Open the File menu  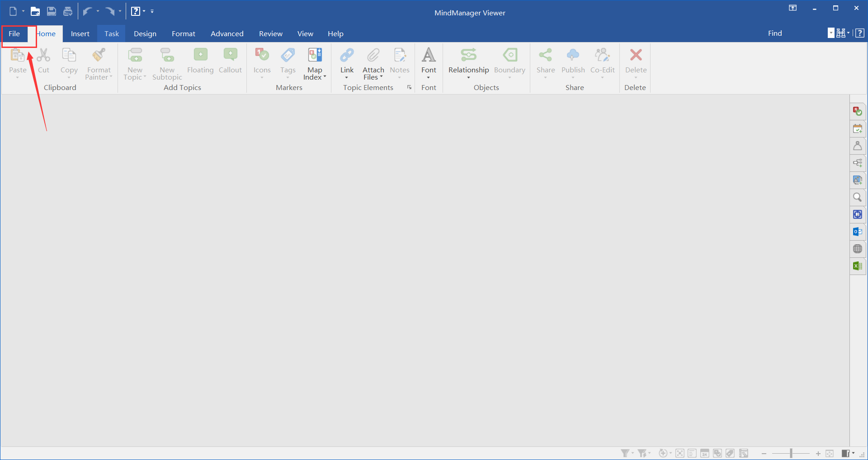(14, 34)
